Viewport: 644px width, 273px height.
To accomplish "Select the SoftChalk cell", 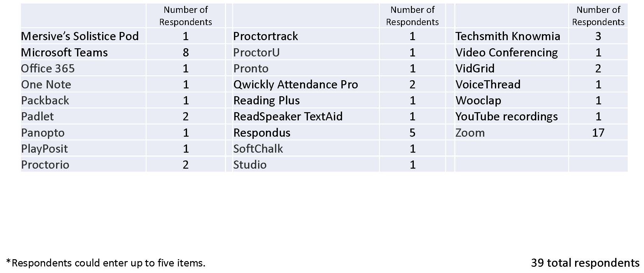I will (x=258, y=149).
